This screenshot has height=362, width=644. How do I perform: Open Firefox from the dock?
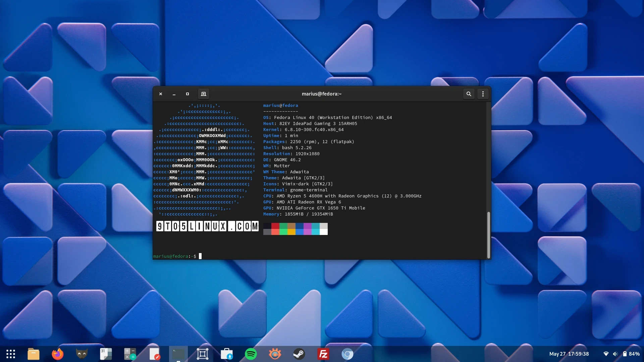tap(57, 354)
